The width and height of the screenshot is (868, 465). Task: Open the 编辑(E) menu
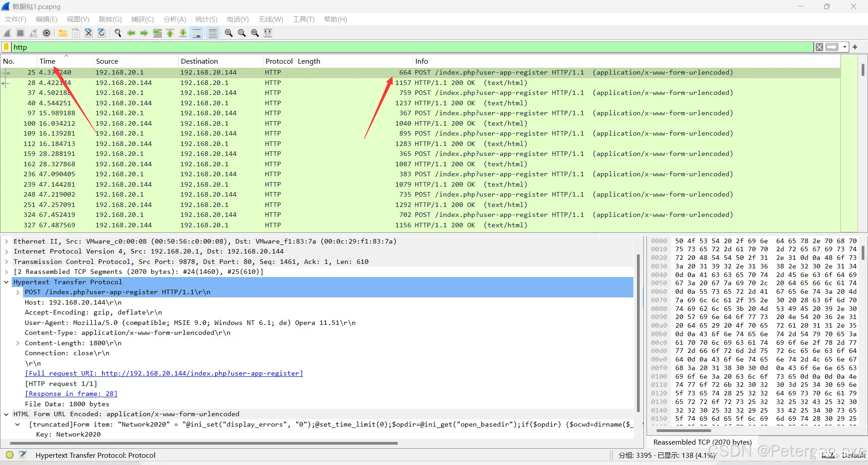pos(47,19)
